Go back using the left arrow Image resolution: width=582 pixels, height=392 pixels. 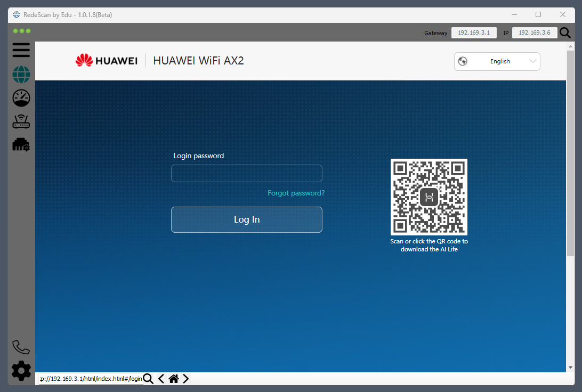(x=161, y=379)
